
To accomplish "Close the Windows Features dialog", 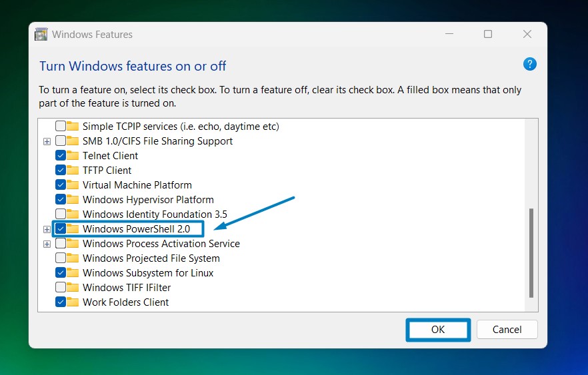I will [x=527, y=34].
